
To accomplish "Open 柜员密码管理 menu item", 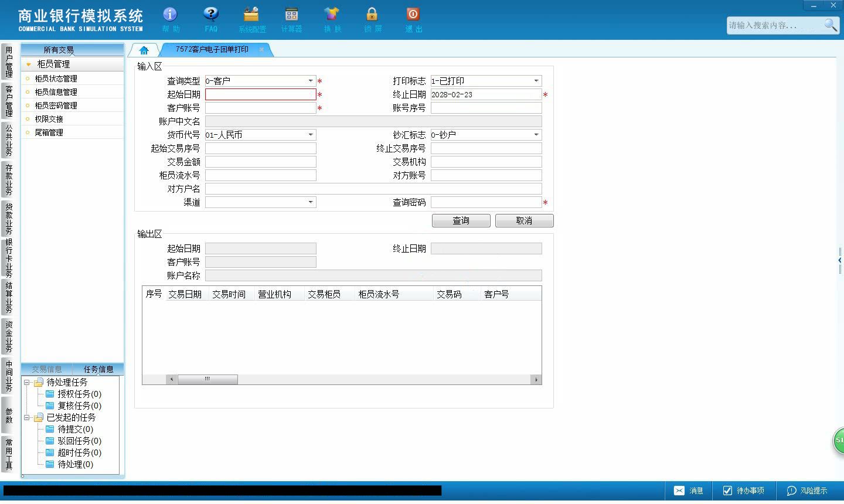I will [56, 105].
